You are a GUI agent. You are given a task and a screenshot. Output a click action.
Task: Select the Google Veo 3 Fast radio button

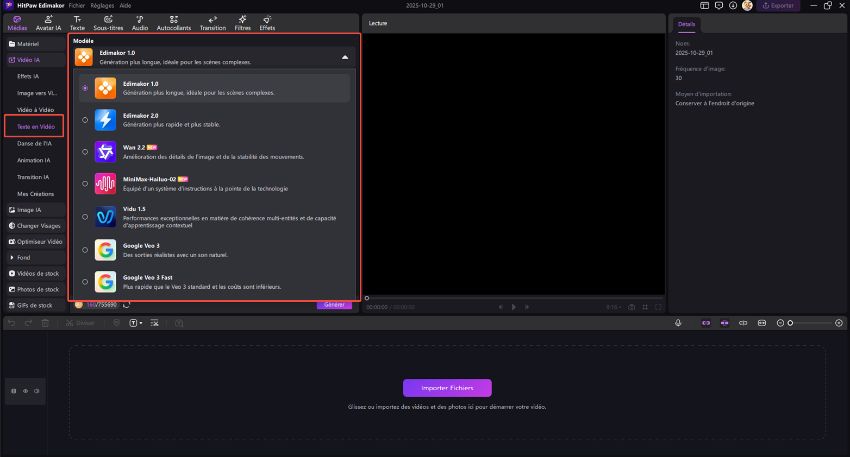[85, 282]
